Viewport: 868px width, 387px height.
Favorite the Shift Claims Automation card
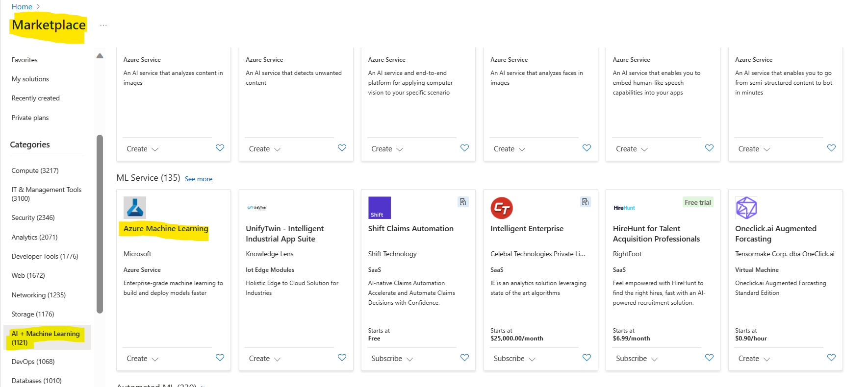click(464, 358)
